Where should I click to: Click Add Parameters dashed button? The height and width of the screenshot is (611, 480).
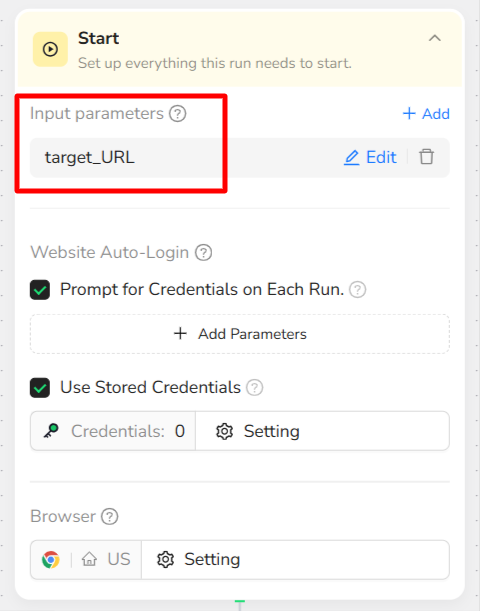click(240, 334)
